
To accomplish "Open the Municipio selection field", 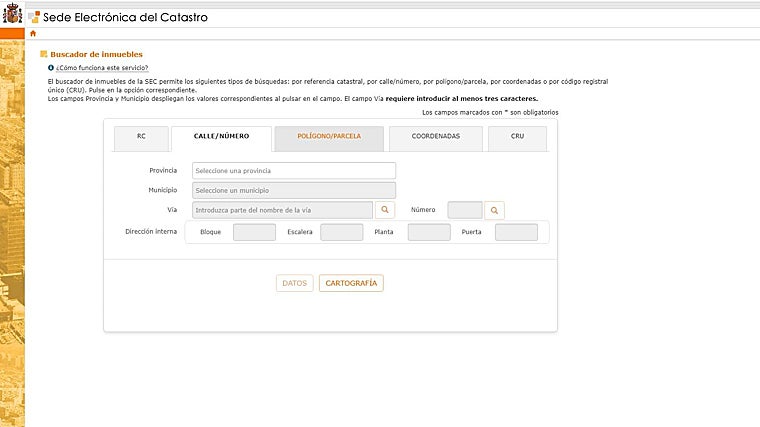I will (x=294, y=190).
